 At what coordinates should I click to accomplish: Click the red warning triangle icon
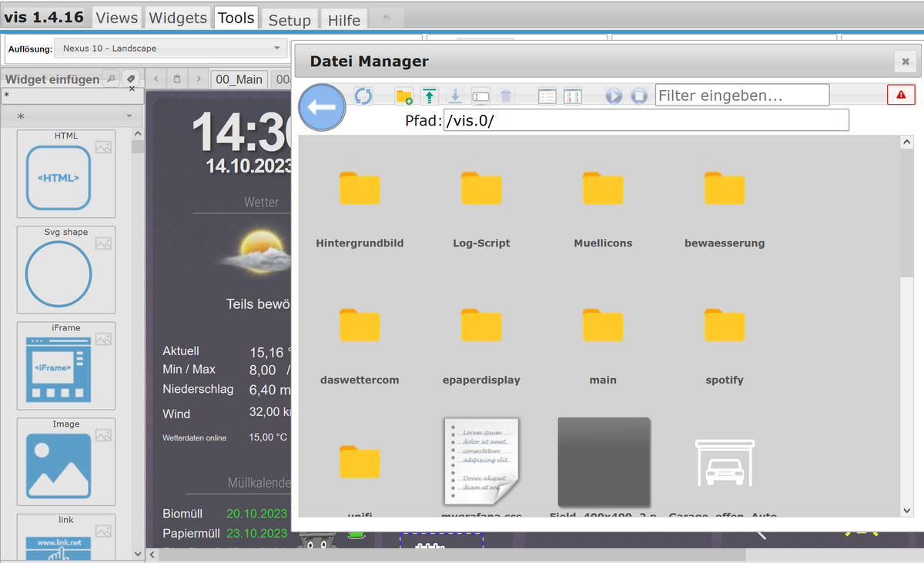tap(901, 95)
